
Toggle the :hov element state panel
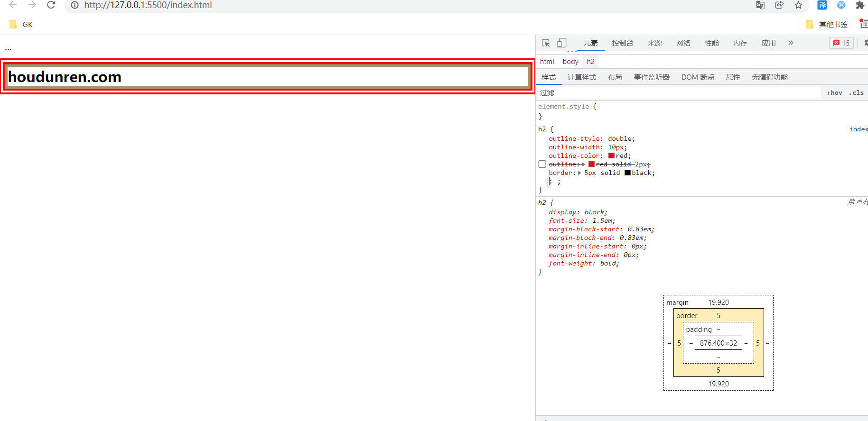(834, 93)
